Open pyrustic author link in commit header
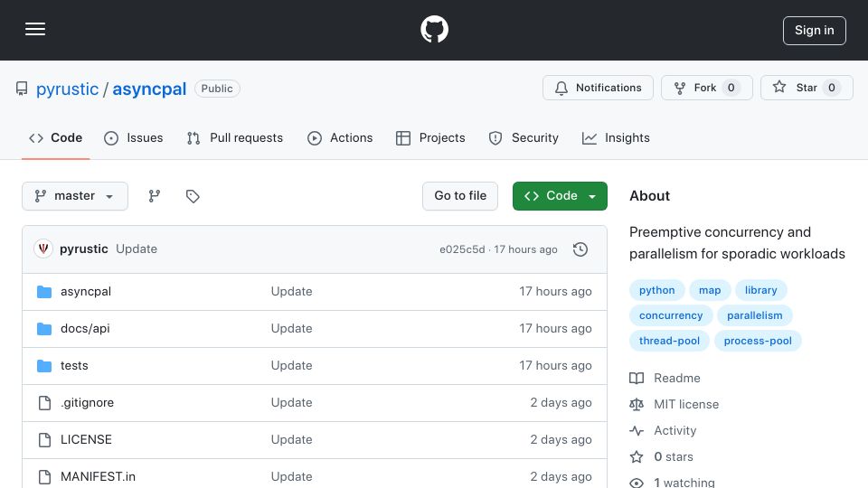This screenshot has width=868, height=488. tap(83, 249)
